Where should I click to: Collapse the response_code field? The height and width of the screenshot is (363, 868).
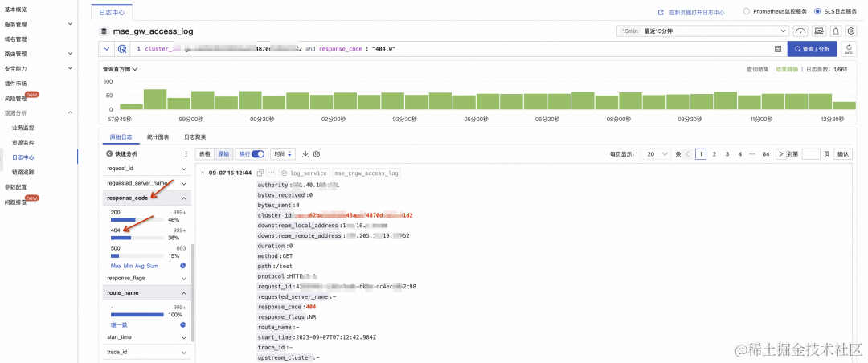click(x=184, y=198)
